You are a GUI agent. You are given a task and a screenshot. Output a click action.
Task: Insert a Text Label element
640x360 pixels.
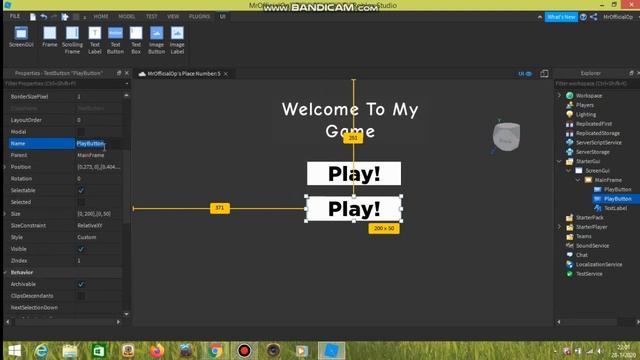pyautogui.click(x=95, y=40)
